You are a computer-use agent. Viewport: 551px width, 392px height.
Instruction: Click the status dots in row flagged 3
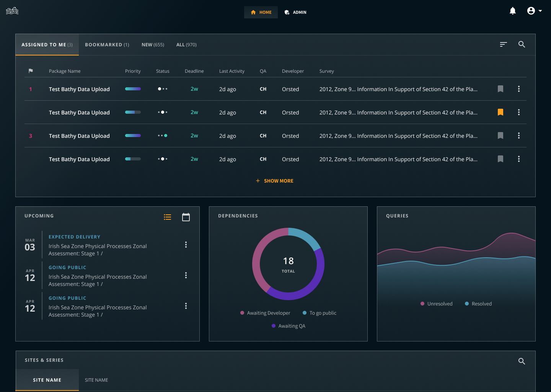pyautogui.click(x=163, y=136)
